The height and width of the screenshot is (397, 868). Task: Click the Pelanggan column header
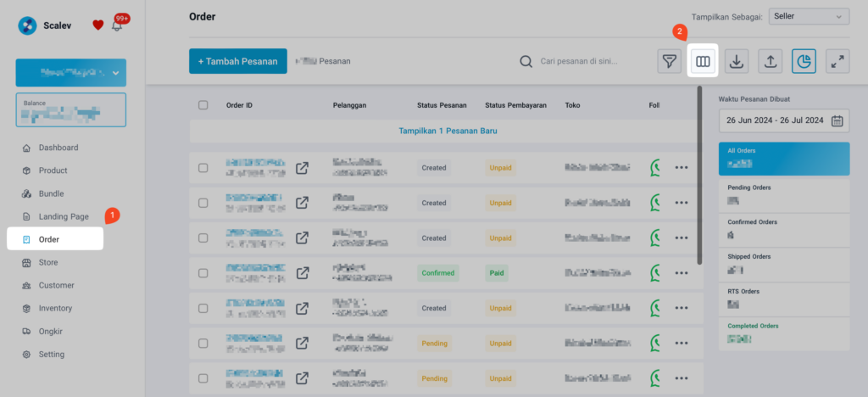coord(349,105)
